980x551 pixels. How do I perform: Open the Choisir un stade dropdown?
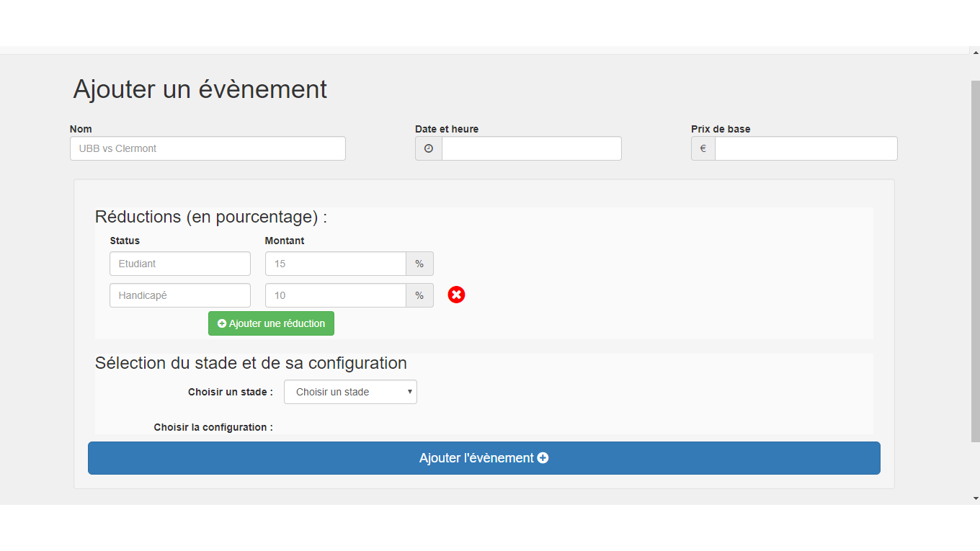click(x=350, y=392)
